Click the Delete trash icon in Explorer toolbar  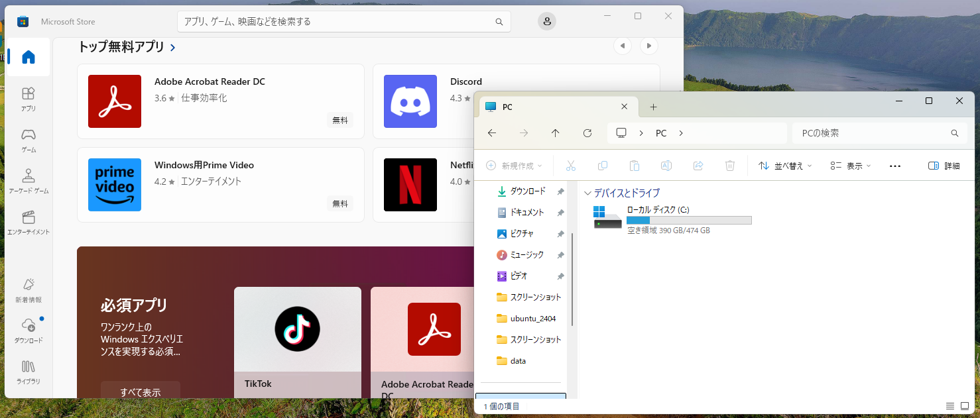point(730,166)
